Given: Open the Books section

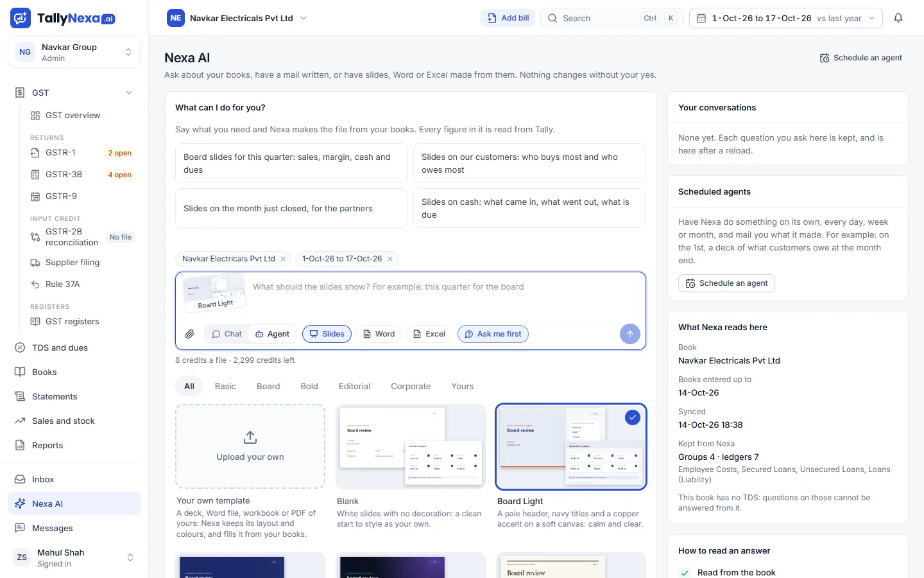Looking at the screenshot, I should coord(74,372).
